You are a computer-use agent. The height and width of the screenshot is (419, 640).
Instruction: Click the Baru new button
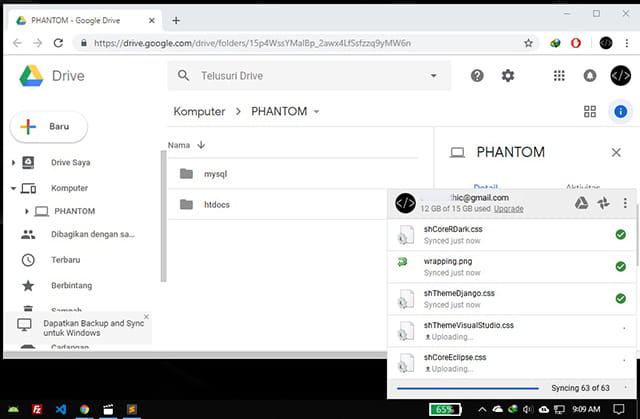pyautogui.click(x=49, y=127)
